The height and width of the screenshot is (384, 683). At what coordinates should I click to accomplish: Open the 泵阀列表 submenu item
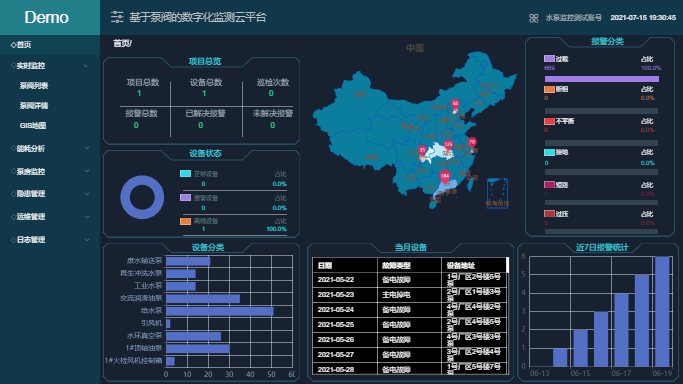(x=34, y=86)
